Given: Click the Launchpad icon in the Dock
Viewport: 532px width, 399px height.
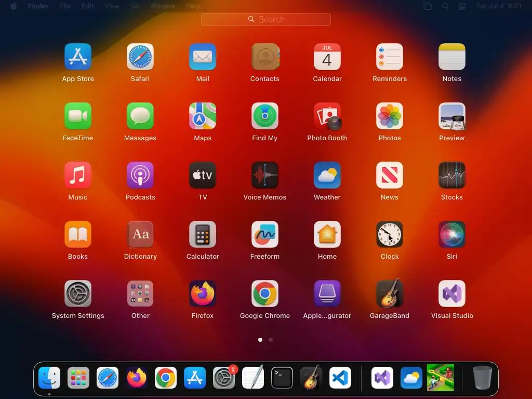Looking at the screenshot, I should click(78, 378).
